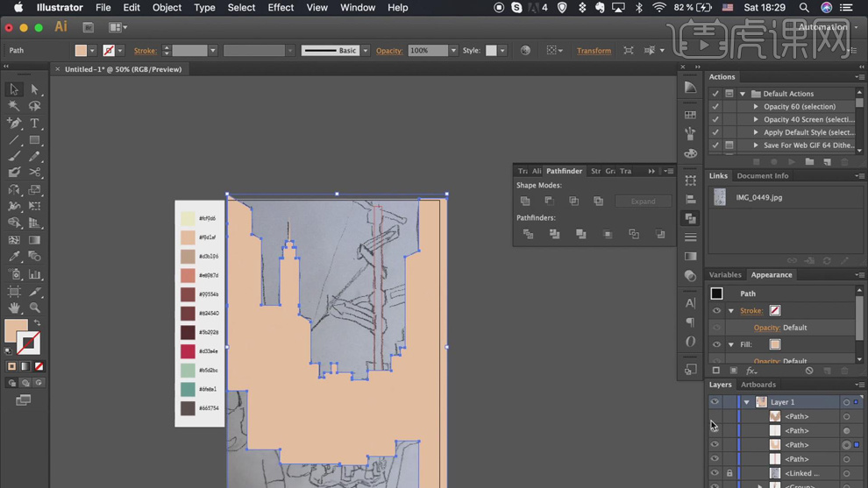Click the Divide pathfinder icon

(x=528, y=235)
